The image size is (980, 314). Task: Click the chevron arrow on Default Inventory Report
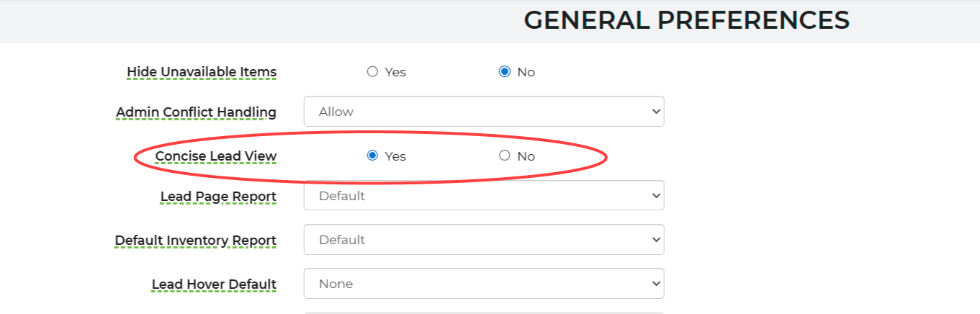(655, 239)
